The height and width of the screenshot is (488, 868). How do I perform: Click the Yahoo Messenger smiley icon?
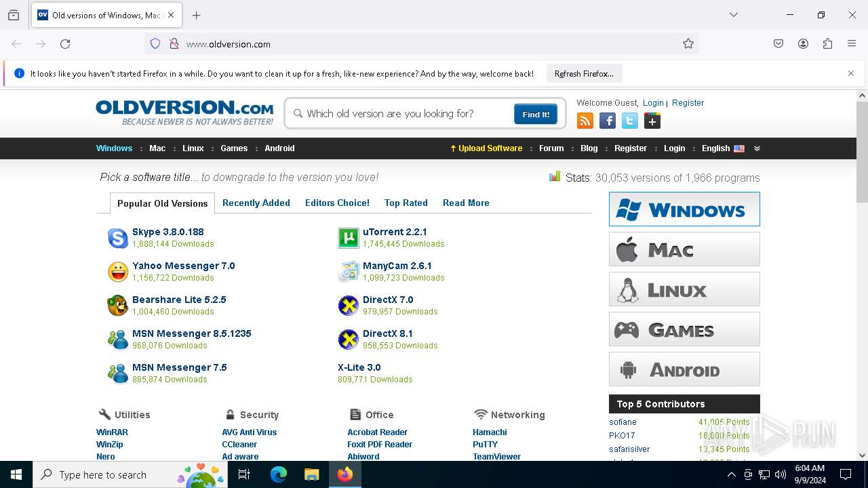(118, 272)
